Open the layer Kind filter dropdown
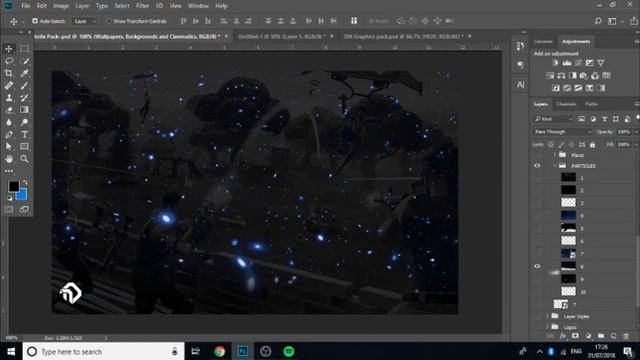The image size is (640, 360). coord(553,119)
